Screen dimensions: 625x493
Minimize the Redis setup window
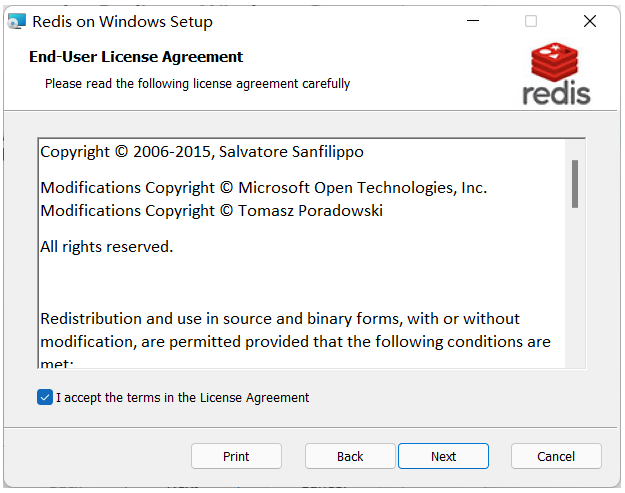pos(473,21)
